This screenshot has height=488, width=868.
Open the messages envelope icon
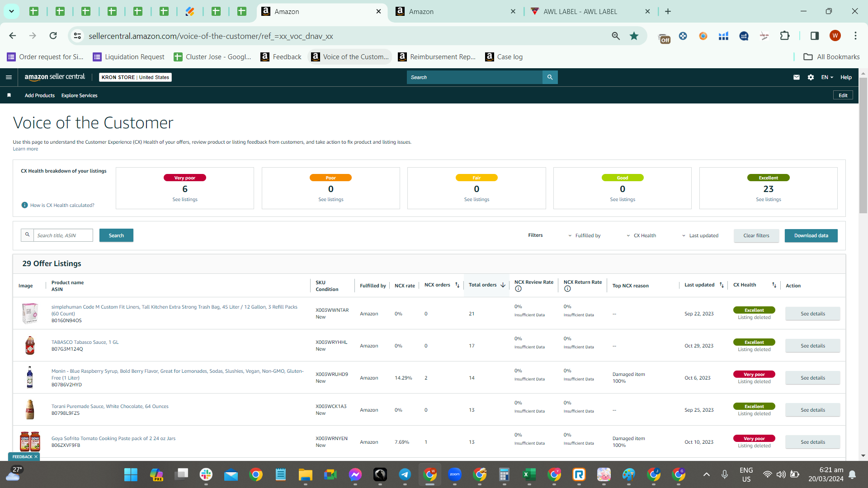click(x=797, y=77)
